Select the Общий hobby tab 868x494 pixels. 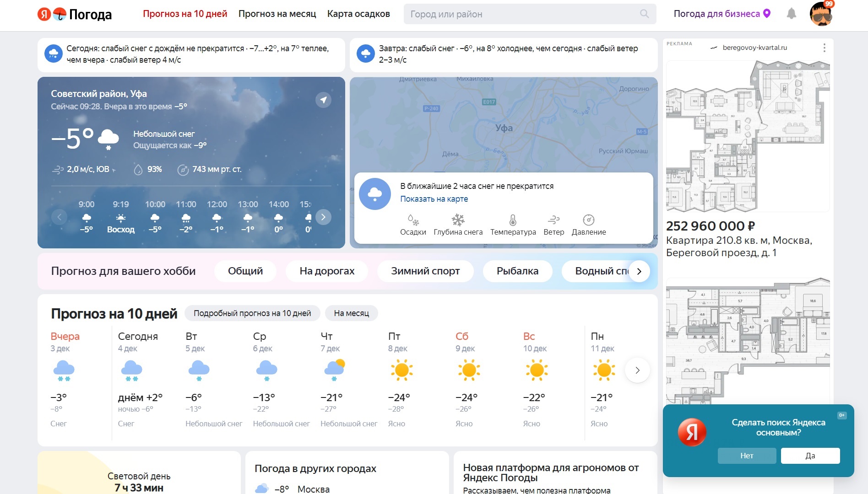coord(245,271)
